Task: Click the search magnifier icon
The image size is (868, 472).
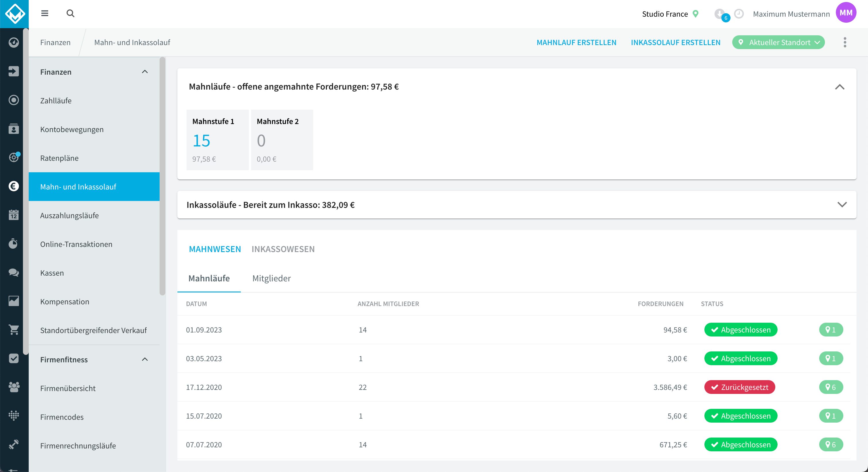Action: coord(70,13)
